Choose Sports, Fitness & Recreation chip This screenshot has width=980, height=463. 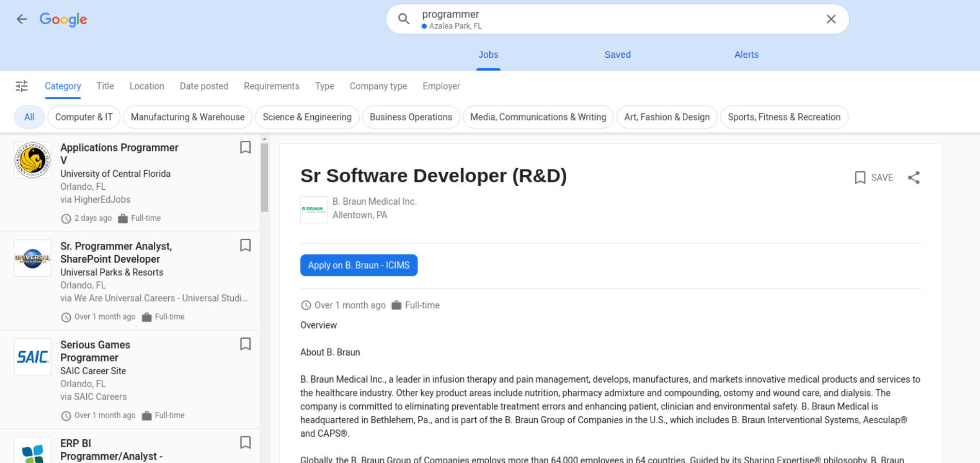click(x=784, y=117)
